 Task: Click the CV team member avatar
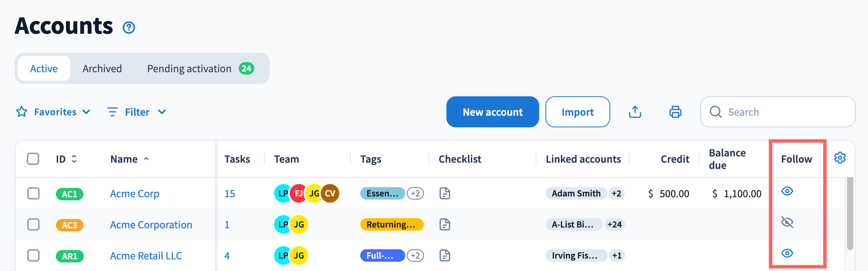tap(330, 193)
